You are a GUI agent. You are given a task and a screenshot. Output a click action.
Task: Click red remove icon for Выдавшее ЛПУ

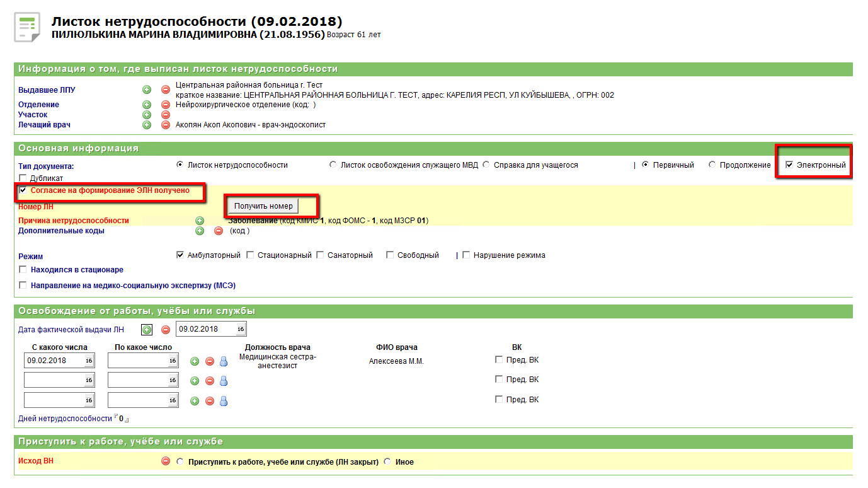click(x=166, y=90)
